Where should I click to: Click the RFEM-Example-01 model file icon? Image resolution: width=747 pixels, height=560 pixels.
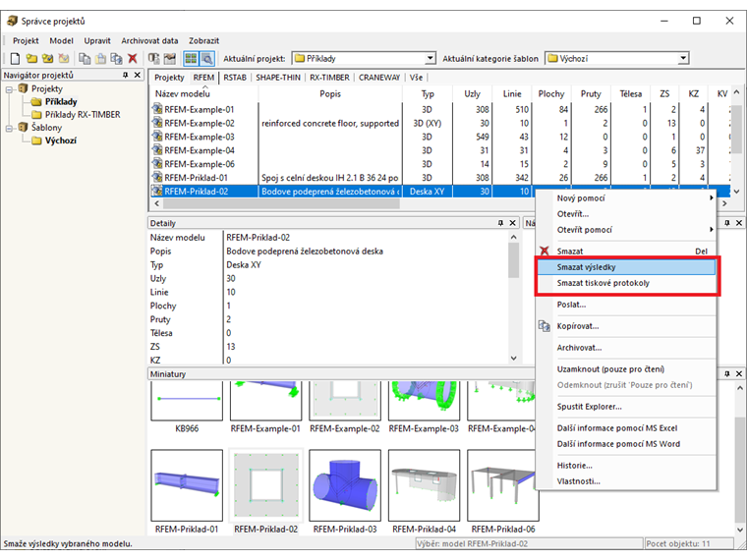tap(157, 109)
